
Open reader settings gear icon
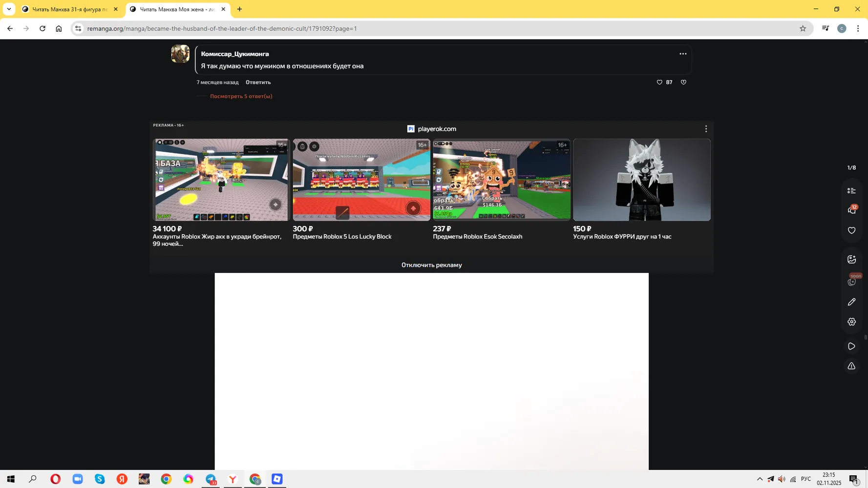[851, 322]
